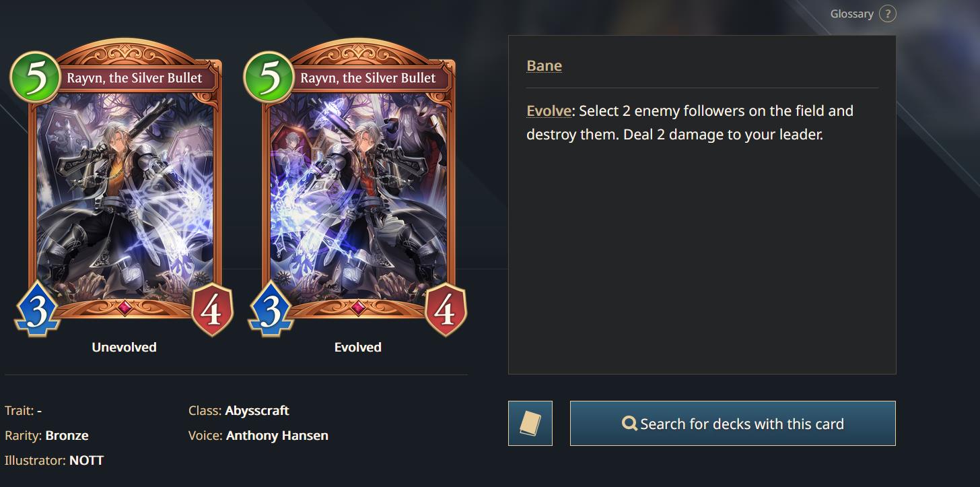Click the red defense shield on Unevolved card
The width and height of the screenshot is (980, 487).
point(212,309)
